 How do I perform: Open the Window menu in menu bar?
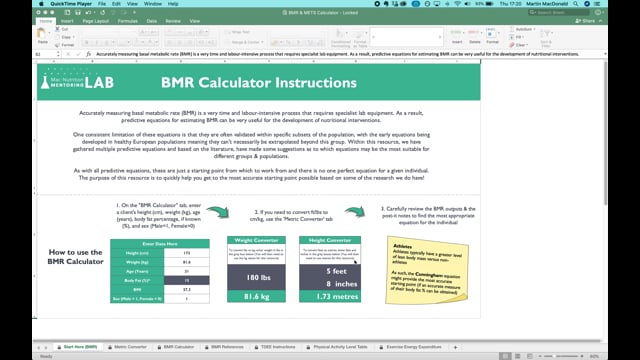(x=153, y=4)
